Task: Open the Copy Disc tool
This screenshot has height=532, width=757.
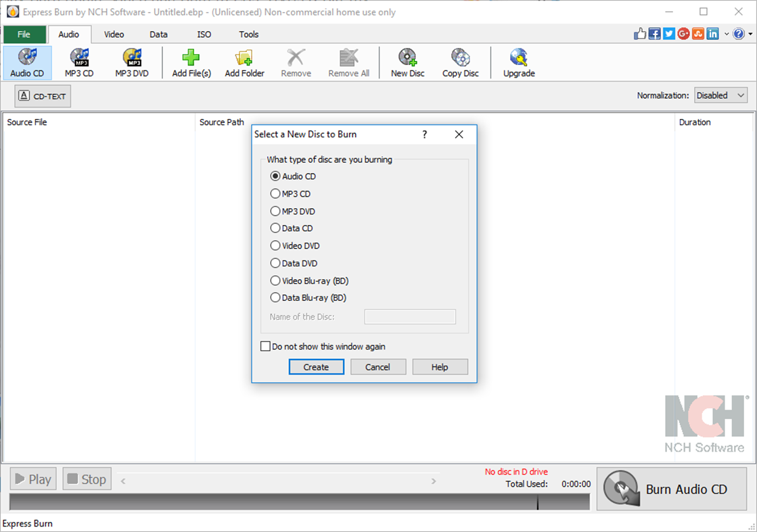Action: 460,62
